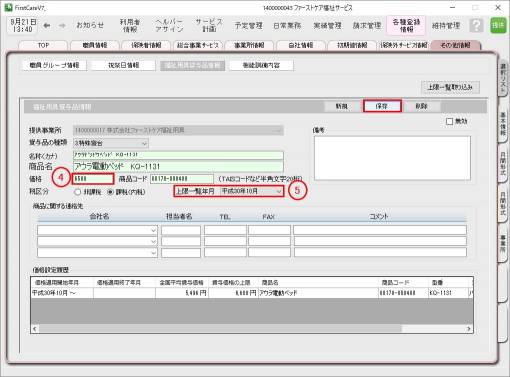
Task: Click inside the 備考 text area
Action: coord(392,158)
